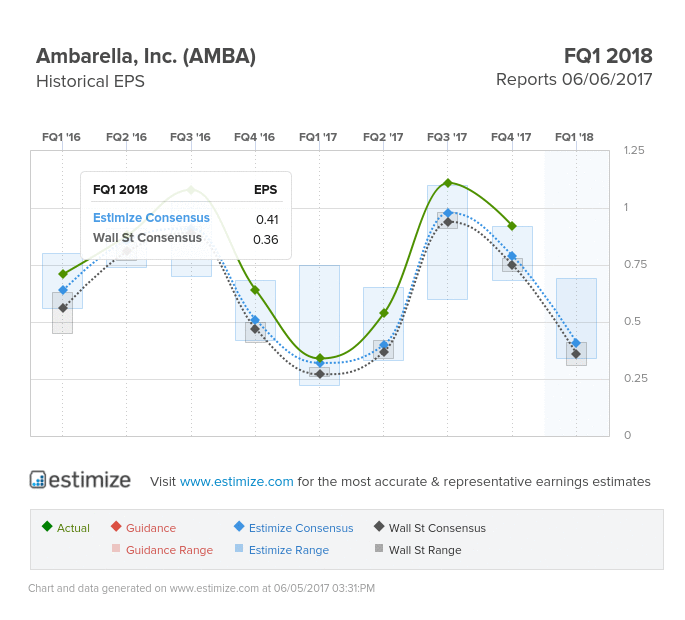
Task: Click the Ambarella, Inc. (AMBA) title
Action: 146,56
